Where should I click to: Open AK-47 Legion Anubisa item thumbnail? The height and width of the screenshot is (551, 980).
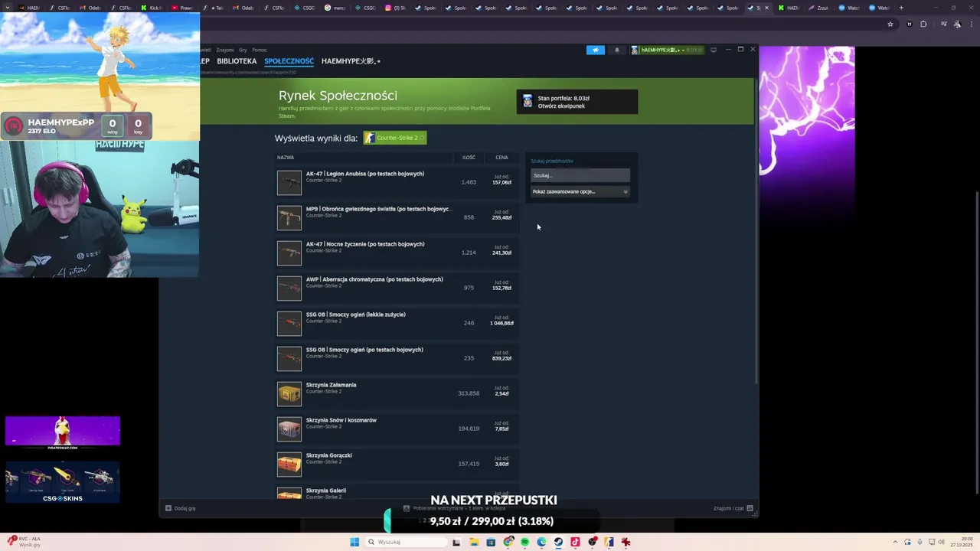[289, 183]
